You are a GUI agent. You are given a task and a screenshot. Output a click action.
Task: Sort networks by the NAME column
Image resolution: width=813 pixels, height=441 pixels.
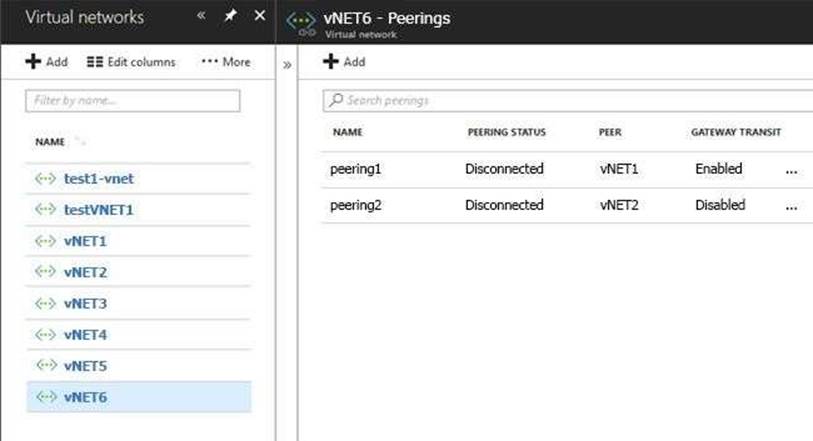50,142
